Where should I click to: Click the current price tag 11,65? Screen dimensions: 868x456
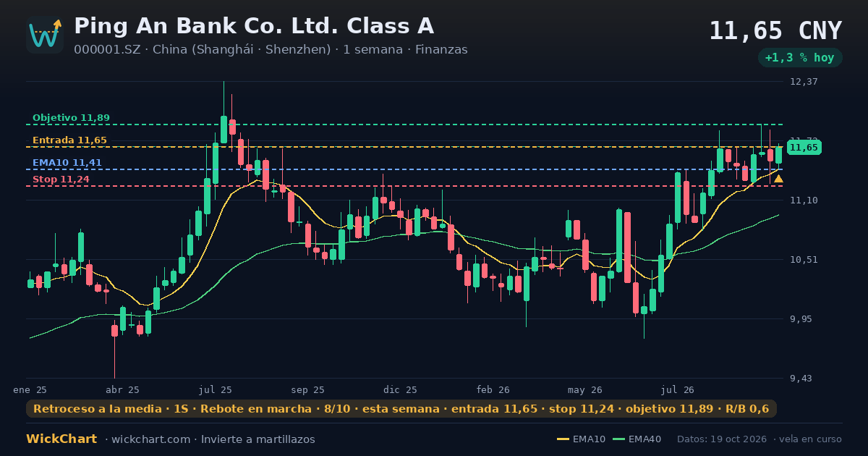pyautogui.click(x=804, y=148)
